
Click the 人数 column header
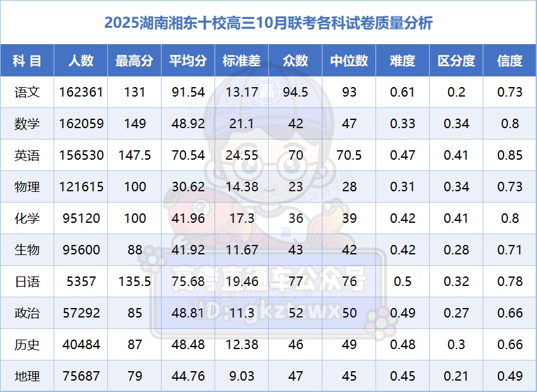(x=81, y=61)
